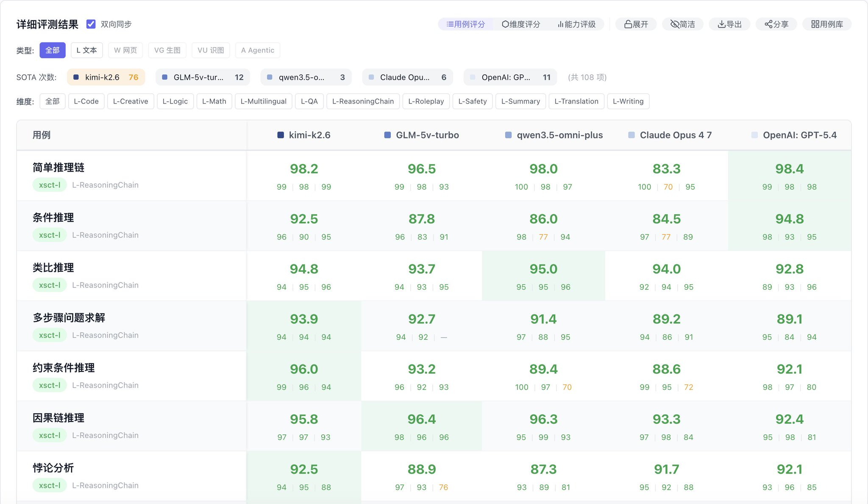Switch to 维度评分 hexagon tab
868x504 pixels.
coord(520,24)
